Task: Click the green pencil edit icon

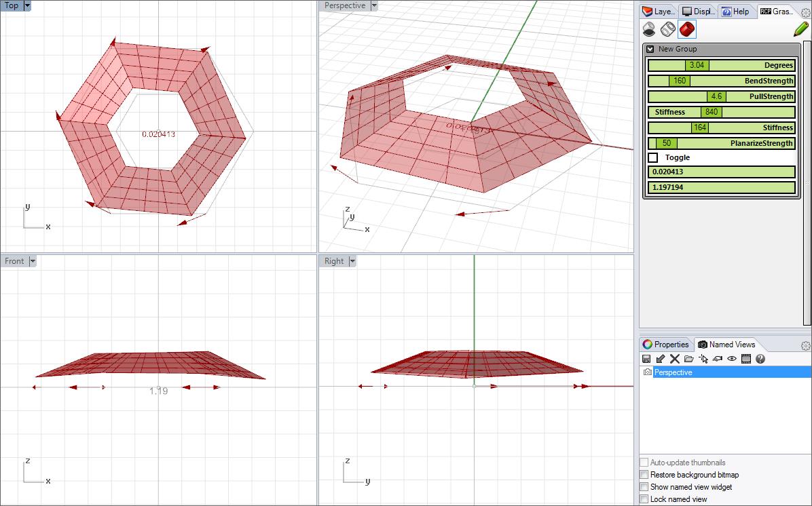Action: pos(800,29)
